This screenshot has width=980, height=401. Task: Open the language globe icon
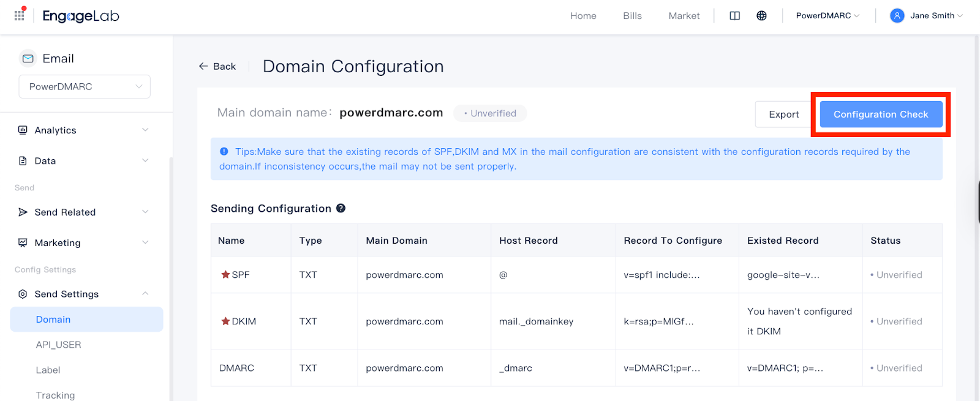761,16
